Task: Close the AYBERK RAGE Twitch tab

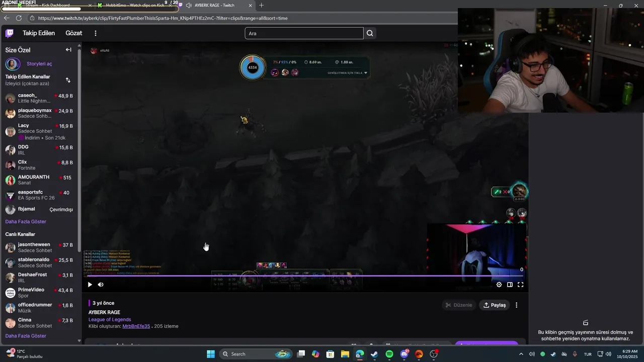Action: tap(250, 6)
